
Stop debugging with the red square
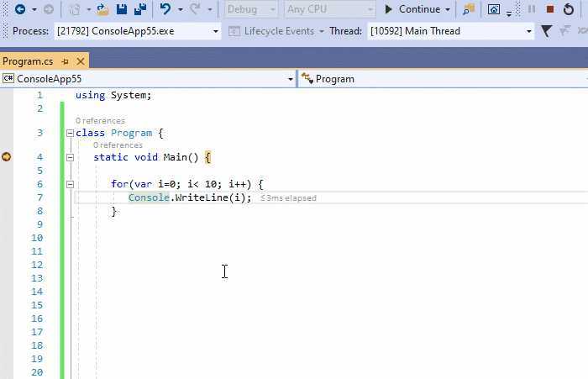pos(550,9)
